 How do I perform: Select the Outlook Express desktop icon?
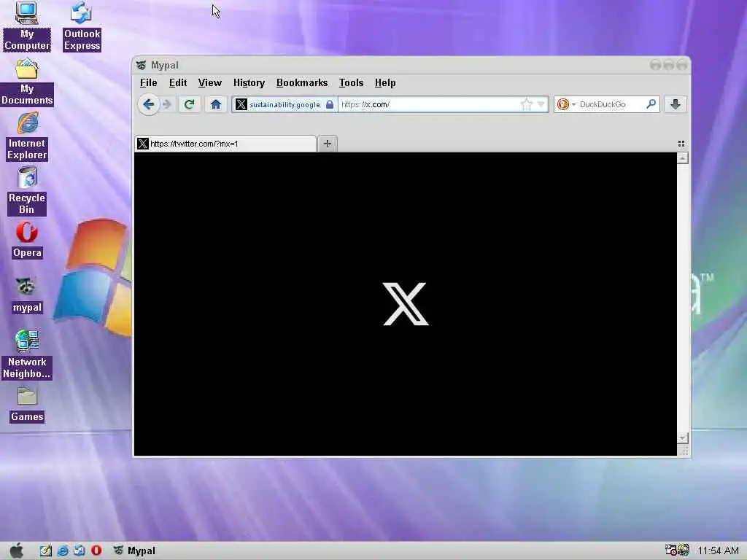click(82, 26)
